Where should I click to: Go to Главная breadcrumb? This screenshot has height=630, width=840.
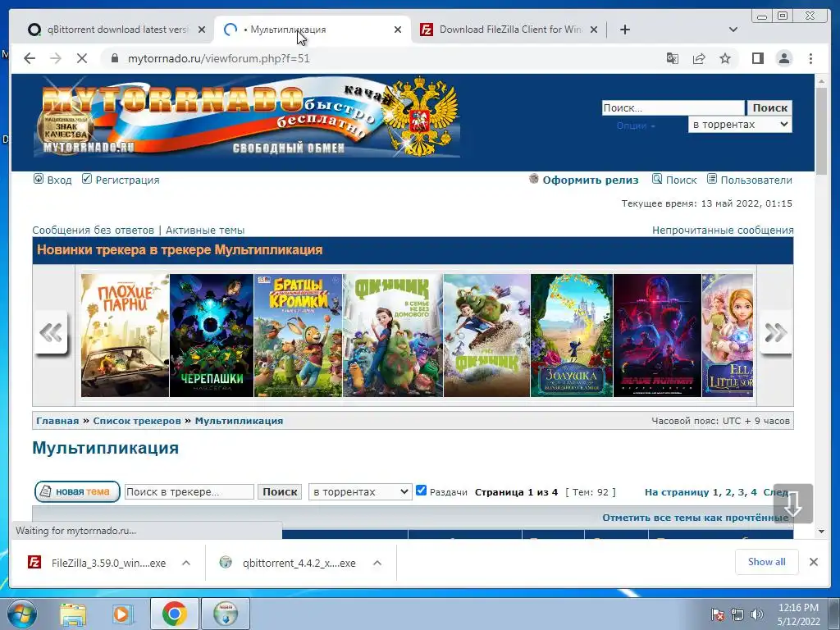tap(57, 421)
